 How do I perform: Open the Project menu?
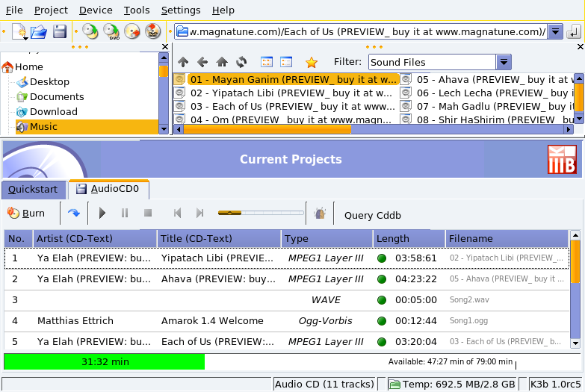pyautogui.click(x=51, y=10)
